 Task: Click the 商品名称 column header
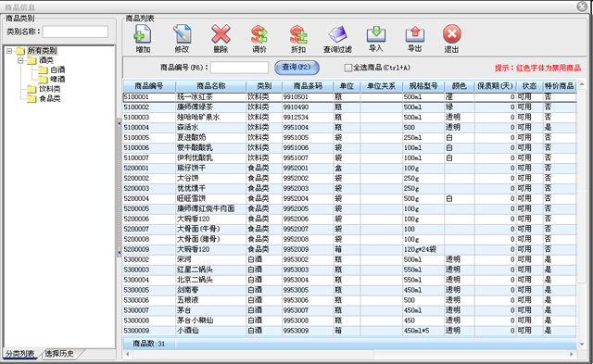[210, 86]
